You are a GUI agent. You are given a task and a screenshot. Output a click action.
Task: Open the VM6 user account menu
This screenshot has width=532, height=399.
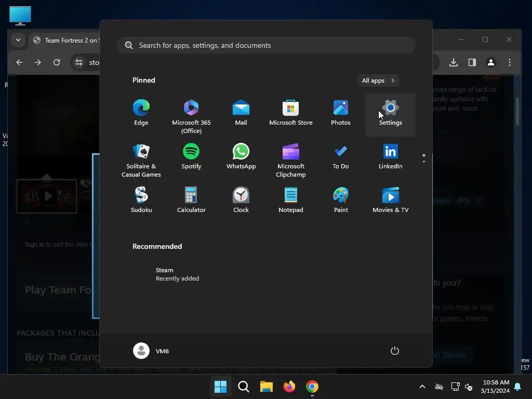coord(151,351)
